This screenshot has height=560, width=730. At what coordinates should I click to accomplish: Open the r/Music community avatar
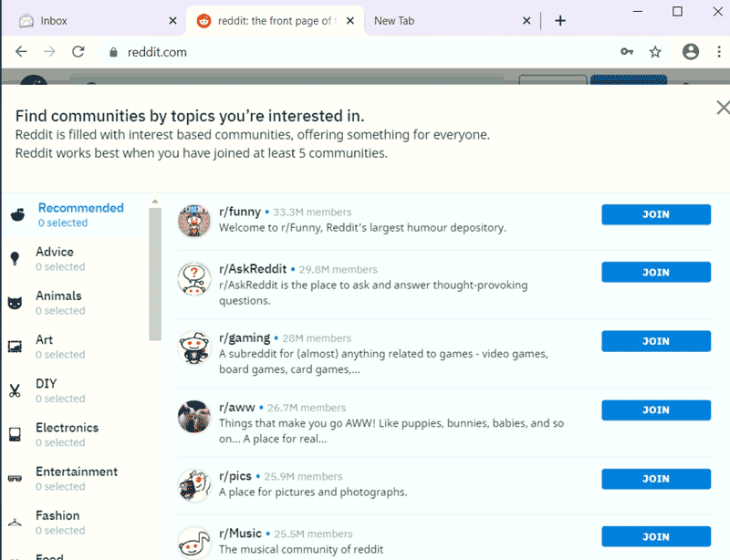pos(194,543)
